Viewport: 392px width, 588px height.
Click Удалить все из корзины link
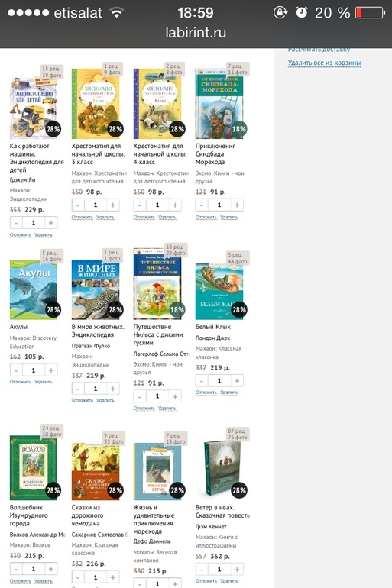(325, 63)
